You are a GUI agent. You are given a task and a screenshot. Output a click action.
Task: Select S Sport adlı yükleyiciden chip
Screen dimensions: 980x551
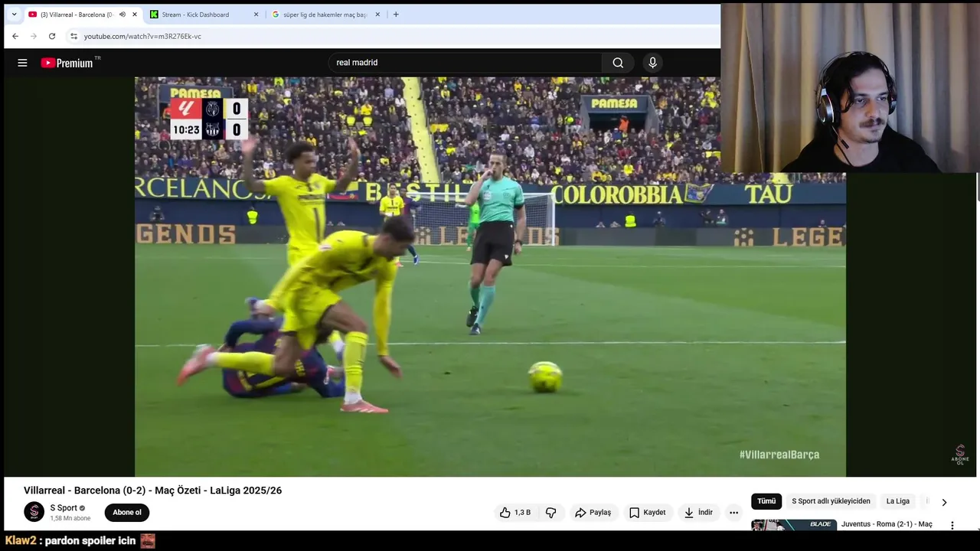[x=831, y=501]
